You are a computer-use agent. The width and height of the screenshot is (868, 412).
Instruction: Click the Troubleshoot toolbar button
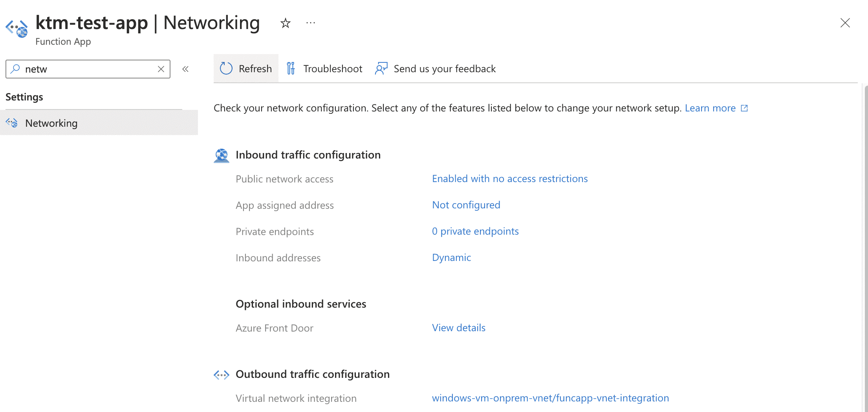pyautogui.click(x=324, y=69)
